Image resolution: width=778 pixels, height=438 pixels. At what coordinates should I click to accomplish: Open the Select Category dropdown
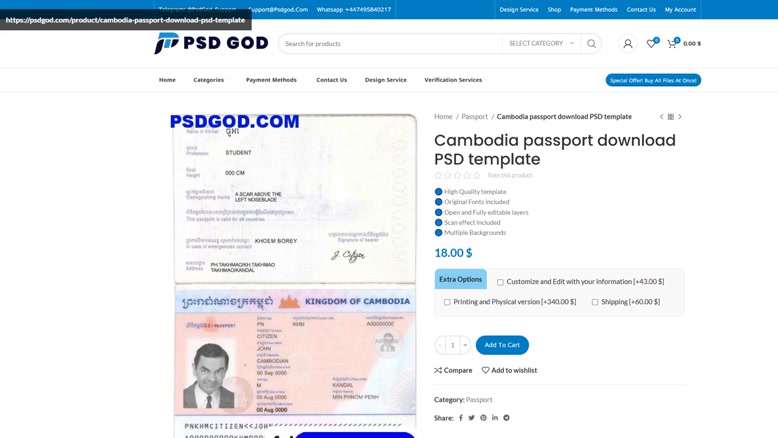point(541,44)
